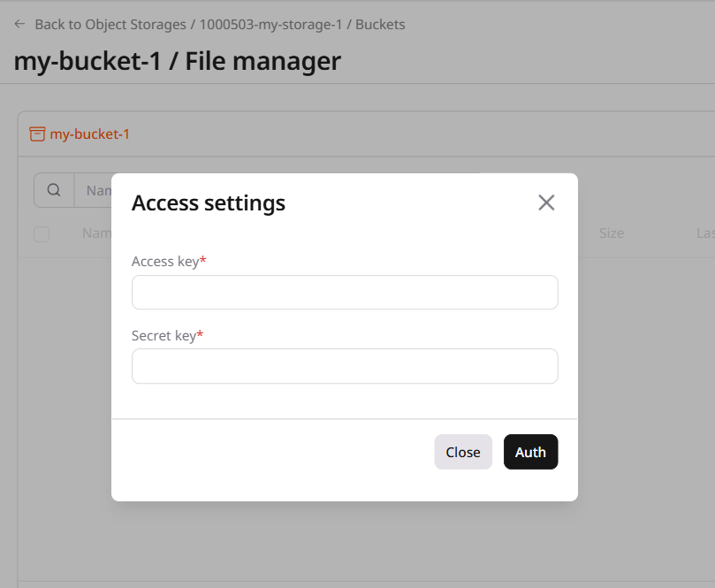Click the Size column header
The width and height of the screenshot is (715, 588).
[x=612, y=233]
